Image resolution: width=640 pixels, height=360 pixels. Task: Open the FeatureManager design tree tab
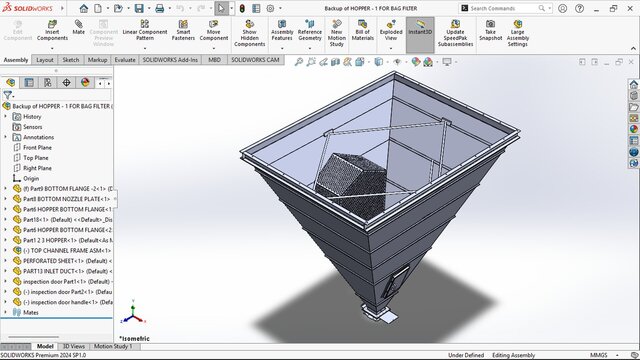coord(11,82)
